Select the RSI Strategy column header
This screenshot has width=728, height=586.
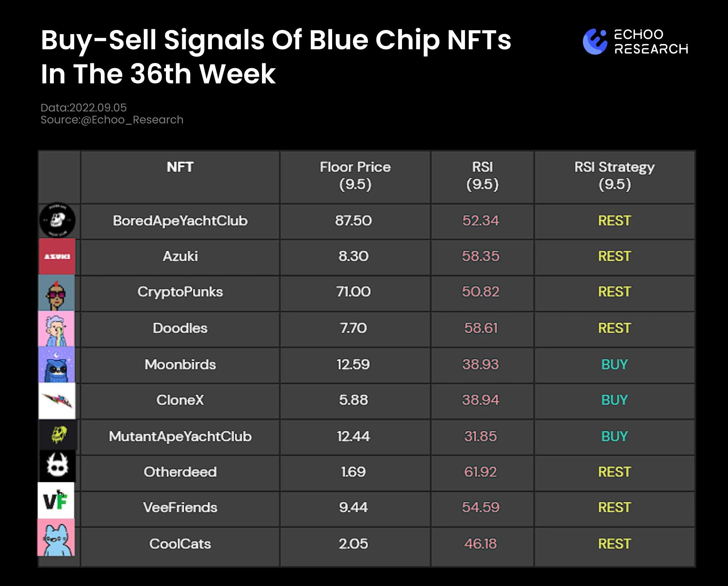pos(614,176)
